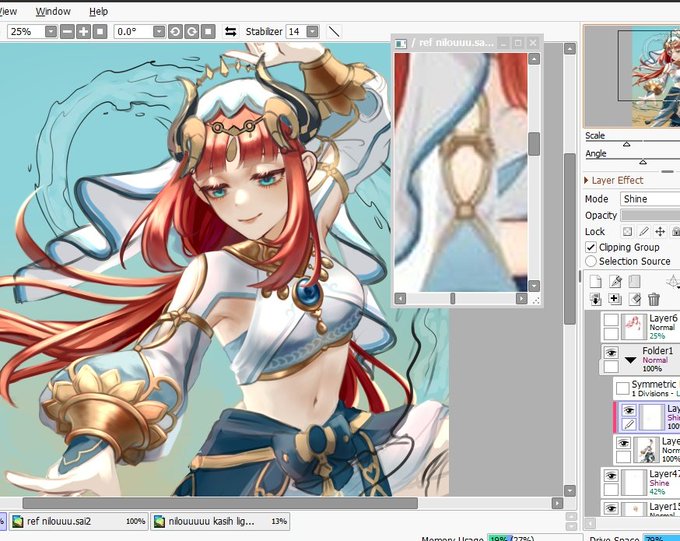Click the main canvas scroll up arrow
The width and height of the screenshot is (680, 541).
click(569, 48)
